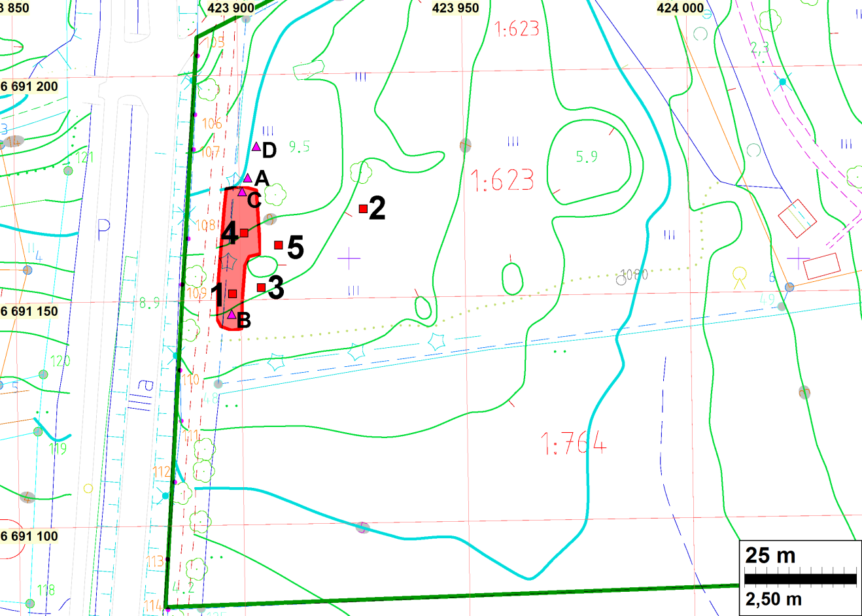Click the parcel number 1:764
Image resolution: width=862 pixels, height=616 pixels.
pyautogui.click(x=574, y=443)
